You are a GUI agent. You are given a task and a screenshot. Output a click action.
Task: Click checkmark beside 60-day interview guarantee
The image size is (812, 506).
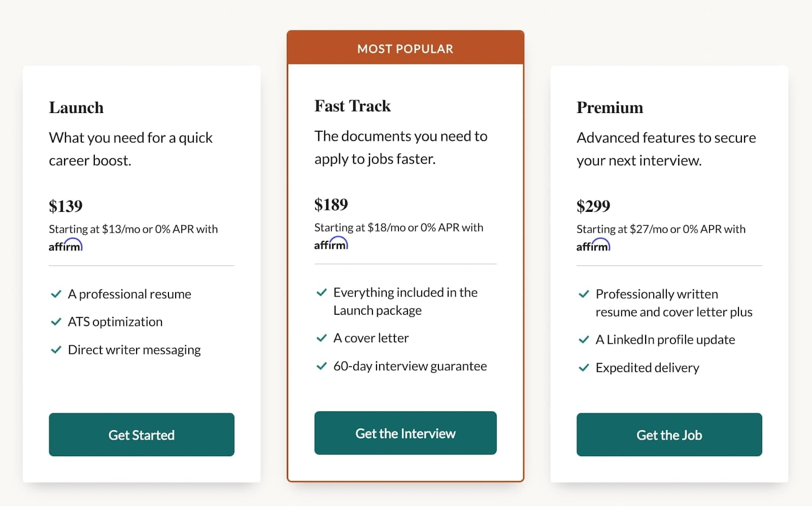click(x=321, y=366)
